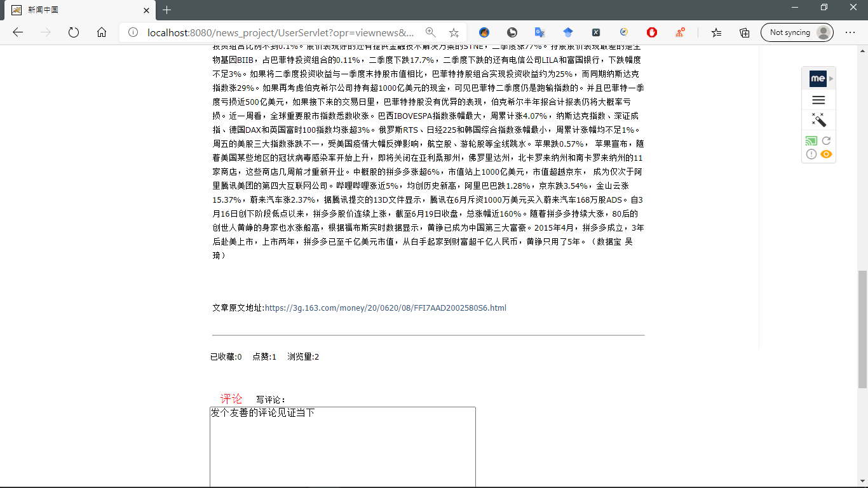Open the Google Translate extension
This screenshot has height=488, width=868.
[x=540, y=32]
